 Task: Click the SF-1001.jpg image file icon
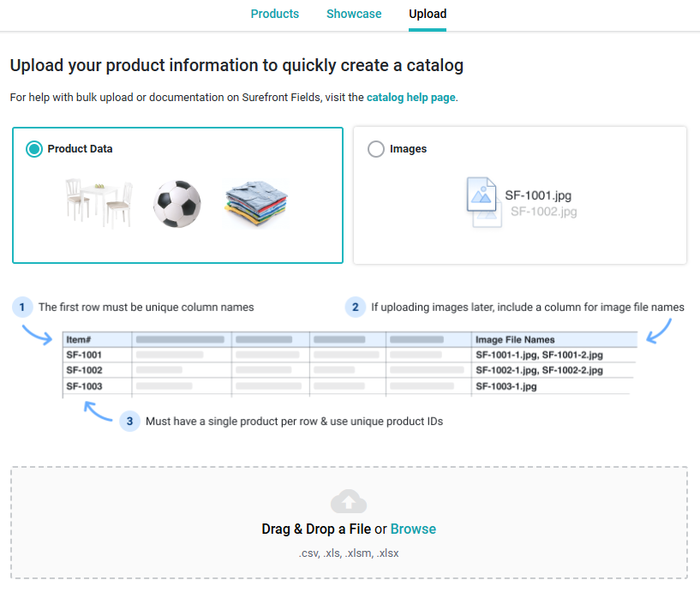tap(482, 194)
